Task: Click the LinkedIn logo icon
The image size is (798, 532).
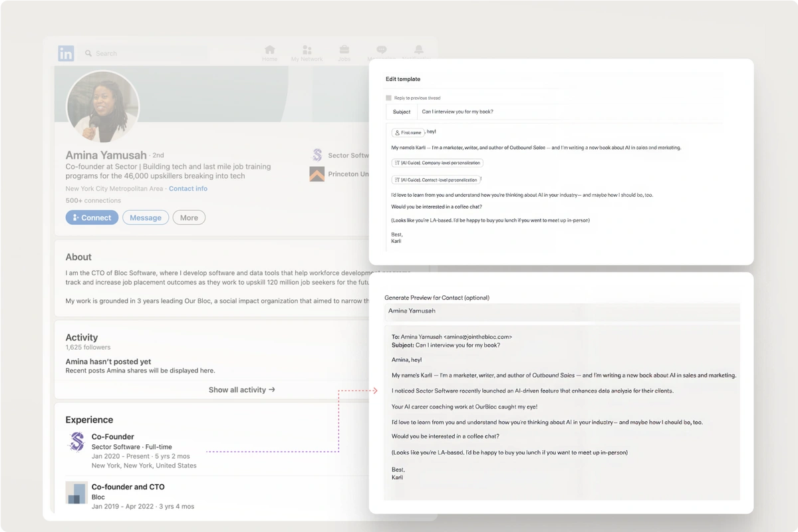Action: click(x=66, y=54)
